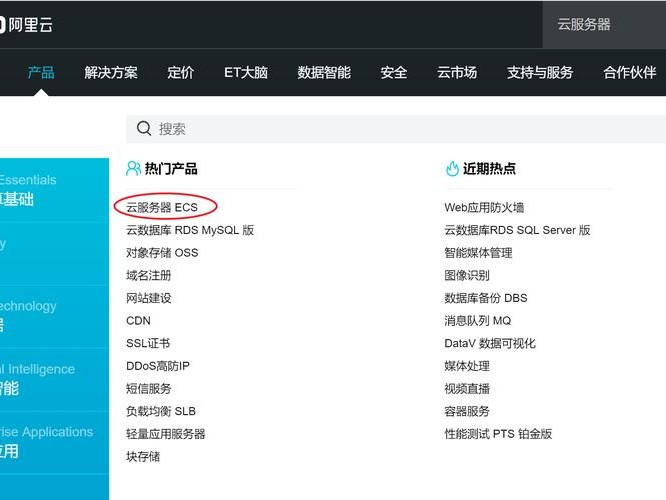Open 智能媒体管理 link
This screenshot has width=666, height=500.
tap(478, 253)
